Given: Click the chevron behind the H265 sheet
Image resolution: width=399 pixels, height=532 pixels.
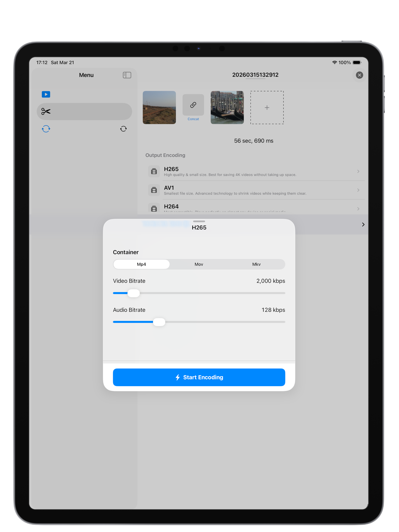Looking at the screenshot, I should 363,224.
